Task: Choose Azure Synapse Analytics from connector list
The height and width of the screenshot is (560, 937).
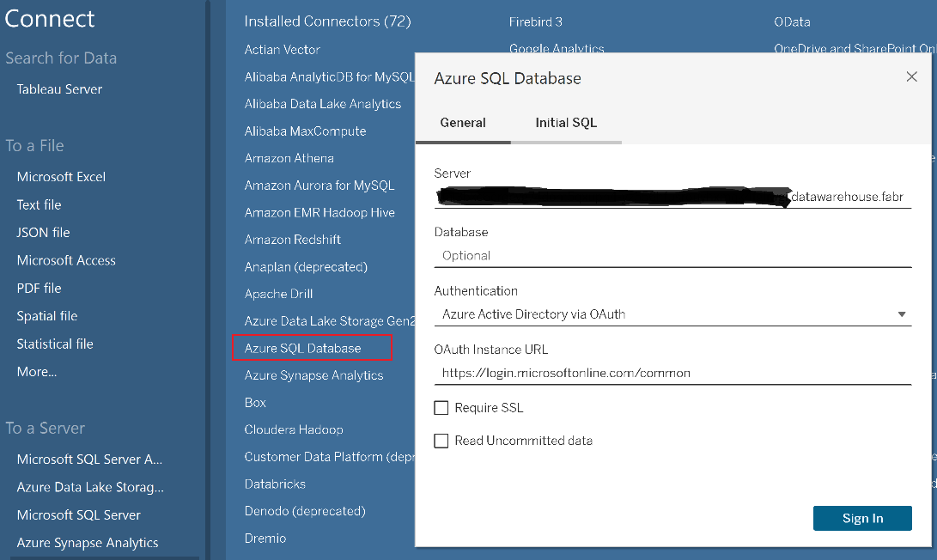Action: [313, 375]
